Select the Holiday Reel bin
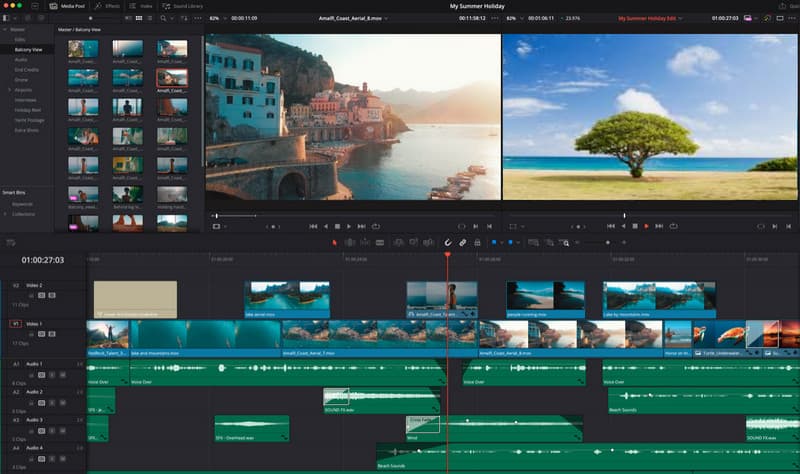Viewport: 800px width, 474px height. 28,110
